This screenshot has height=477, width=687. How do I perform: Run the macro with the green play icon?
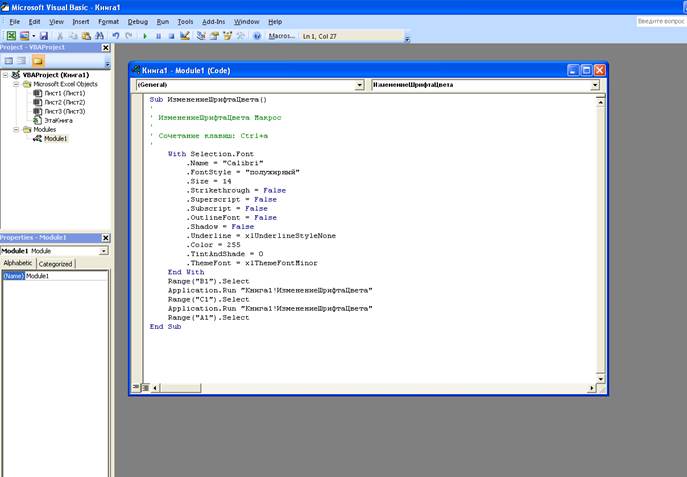point(145,36)
